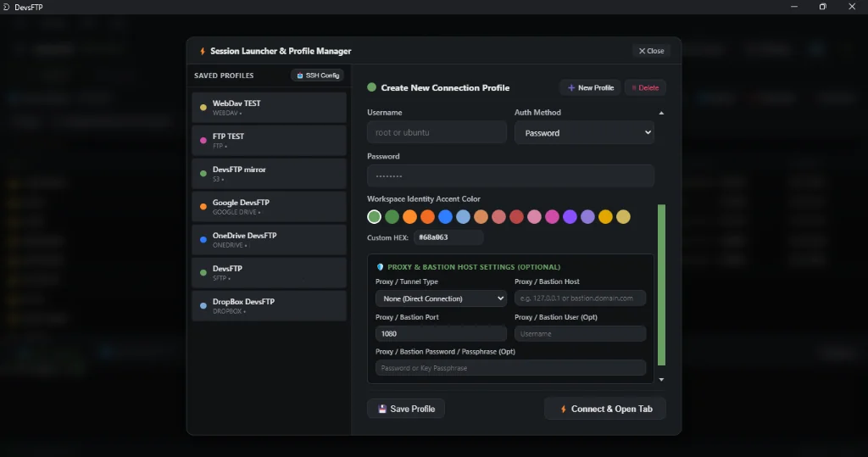Screen dimensions: 868x457
Task: Restore down the DevsFTP window
Action: (822, 7)
